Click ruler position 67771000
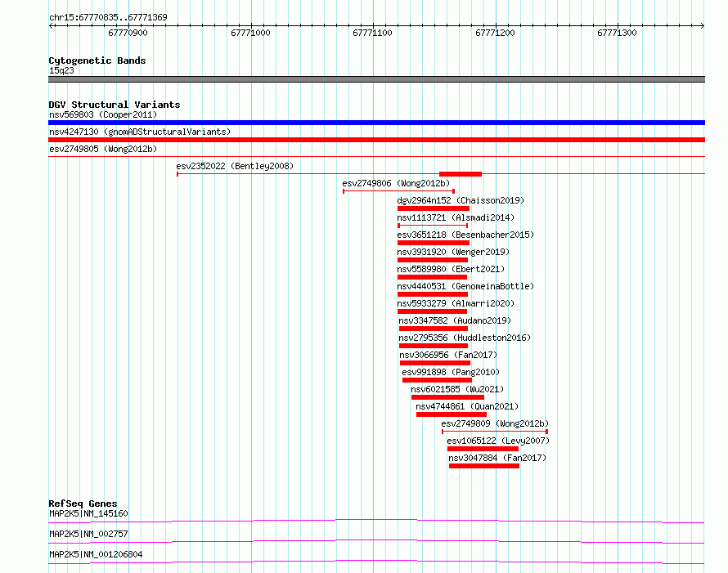Image resolution: width=728 pixels, height=573 pixels. tap(250, 33)
